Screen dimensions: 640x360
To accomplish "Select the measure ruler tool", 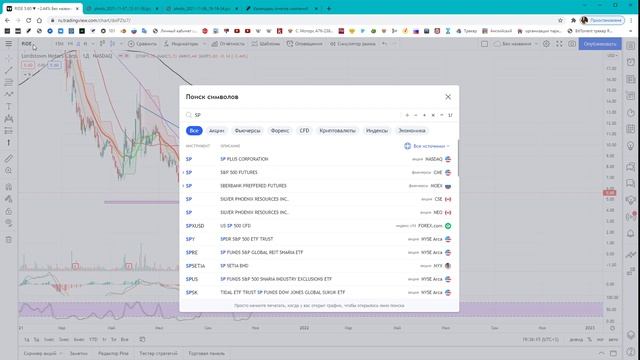I will coord(9,158).
